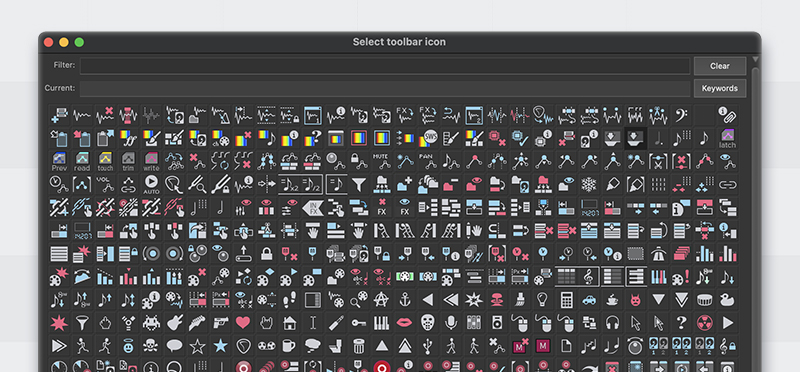Click the Clear button next to Filter
The height and width of the screenshot is (372, 800).
(x=719, y=66)
